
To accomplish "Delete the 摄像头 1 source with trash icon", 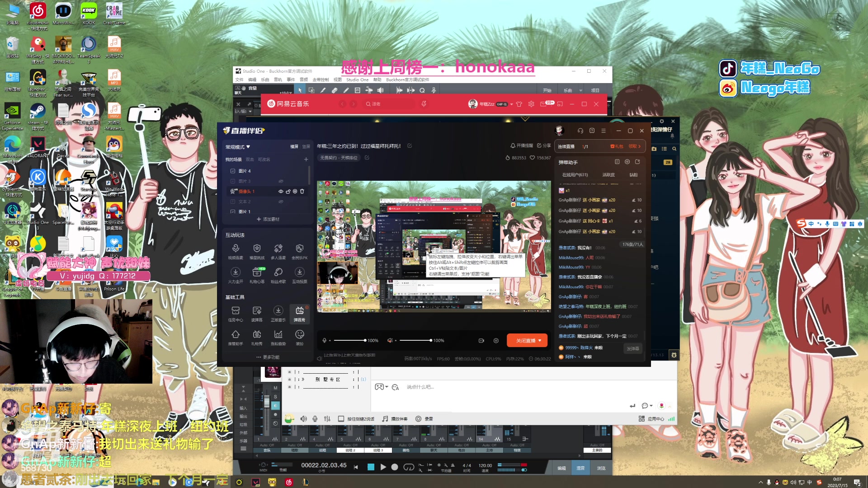I will tap(302, 191).
